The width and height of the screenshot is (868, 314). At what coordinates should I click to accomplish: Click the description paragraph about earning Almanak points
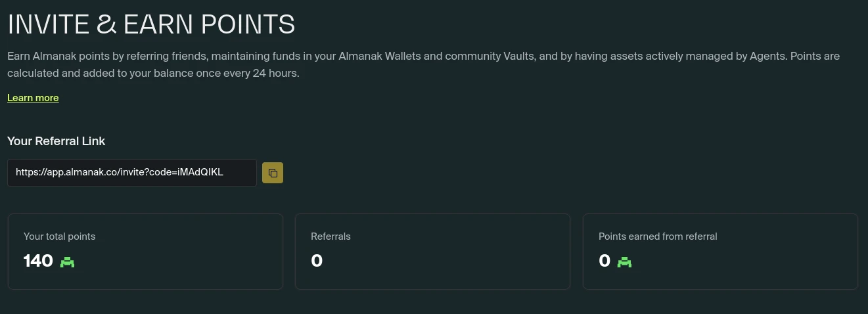(424, 64)
